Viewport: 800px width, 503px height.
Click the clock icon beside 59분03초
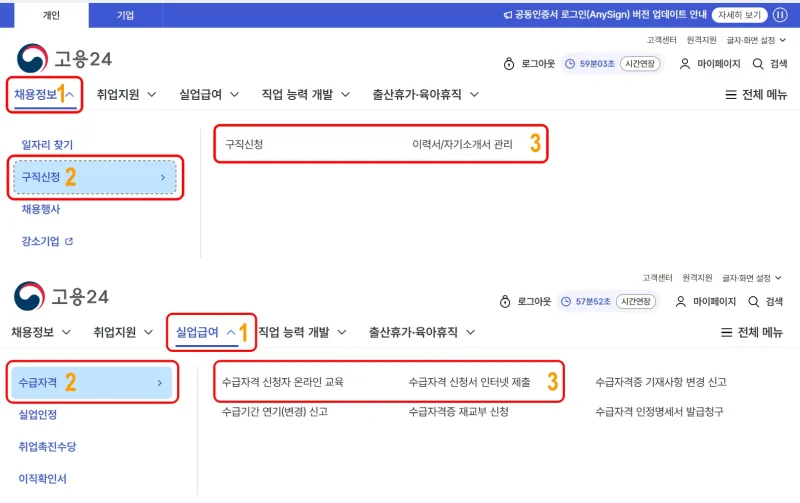[x=570, y=64]
